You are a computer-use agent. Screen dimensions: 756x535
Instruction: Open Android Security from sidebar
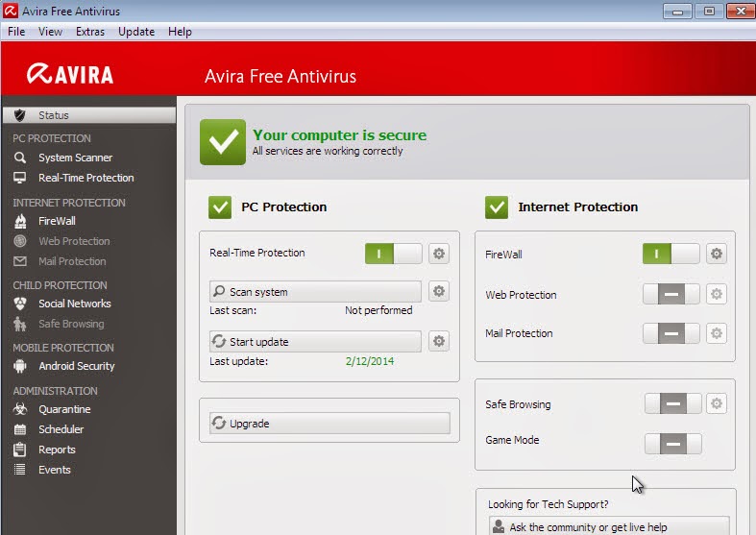pos(77,366)
